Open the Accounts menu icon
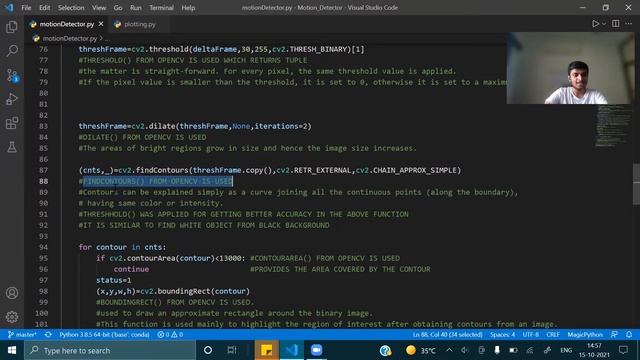 click(12, 293)
